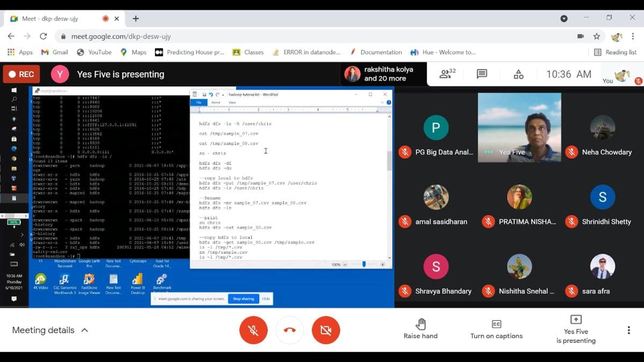Open the three-dot more options menu
The image size is (644, 362).
628,330
